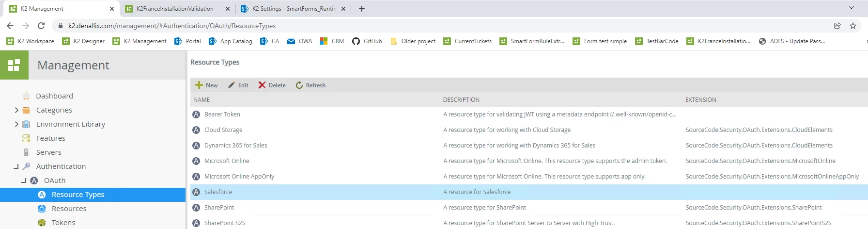This screenshot has width=868, height=229.
Task: Open the App Catalog bookmark
Action: point(231,41)
